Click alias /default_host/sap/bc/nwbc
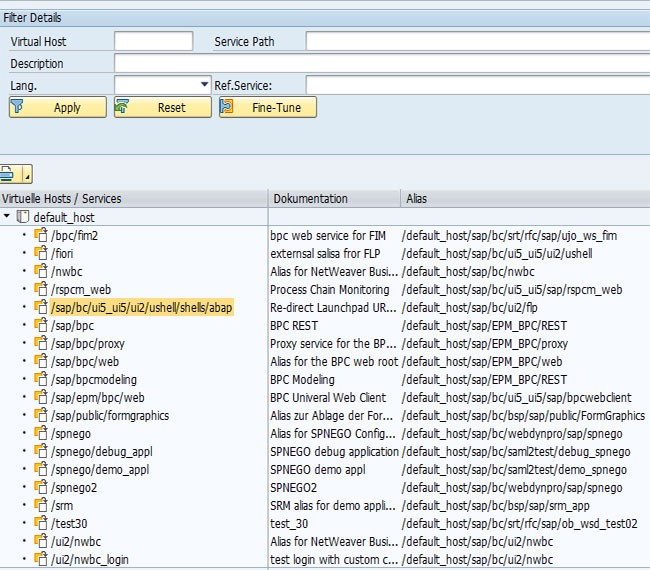650x570 pixels. click(x=468, y=272)
